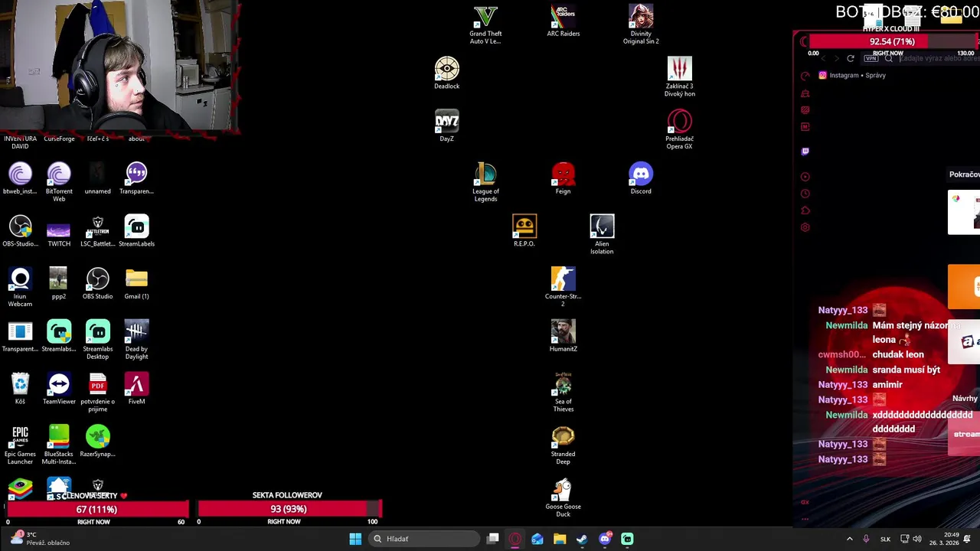980x551 pixels.
Task: Select the Razer Synapse desktop icon
Action: (x=97, y=441)
